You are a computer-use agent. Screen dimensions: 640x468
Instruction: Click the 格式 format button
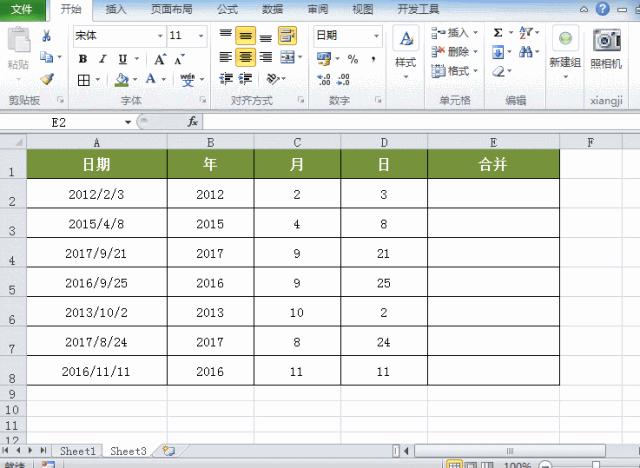[454, 71]
